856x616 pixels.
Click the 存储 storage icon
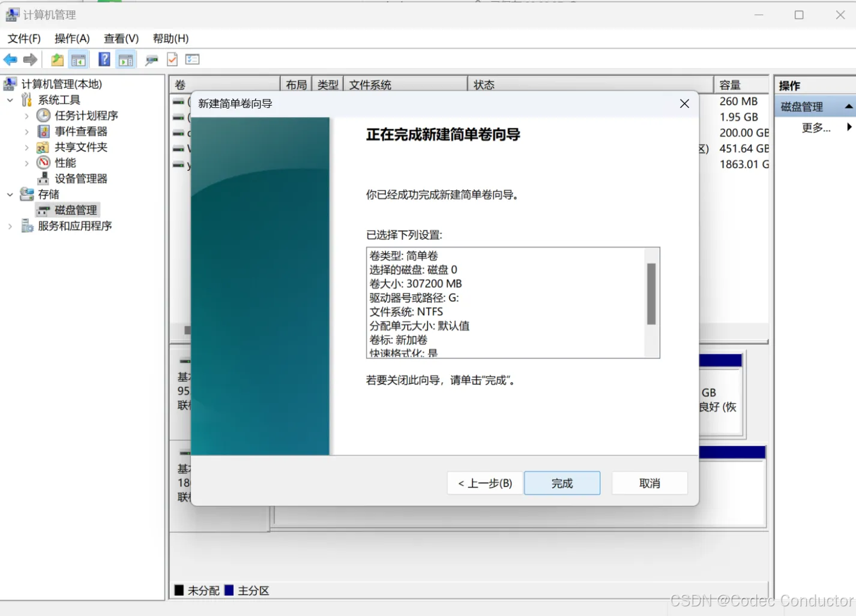27,194
